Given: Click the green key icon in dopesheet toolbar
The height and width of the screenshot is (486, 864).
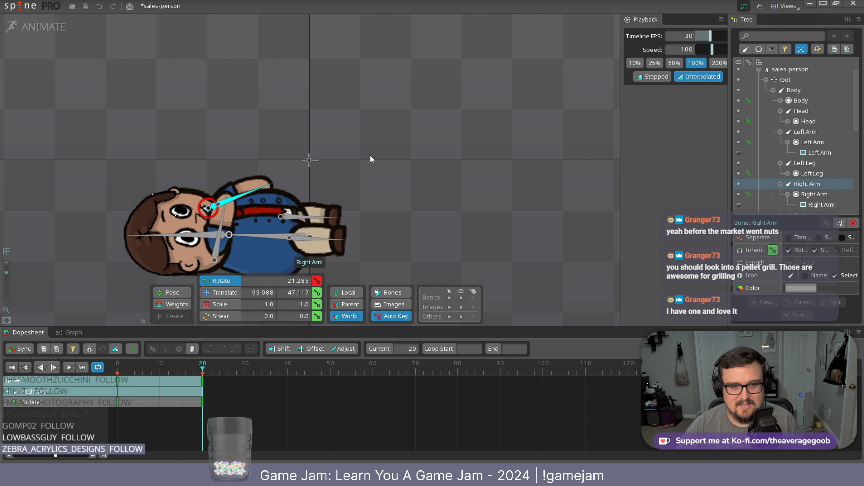Looking at the screenshot, I should tap(131, 349).
